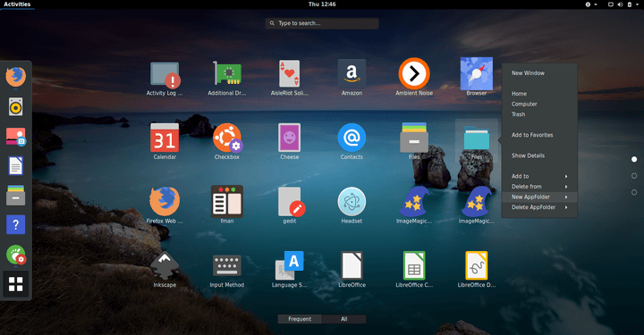
Task: Launch green Software Updater icon in dock
Action: (16, 255)
